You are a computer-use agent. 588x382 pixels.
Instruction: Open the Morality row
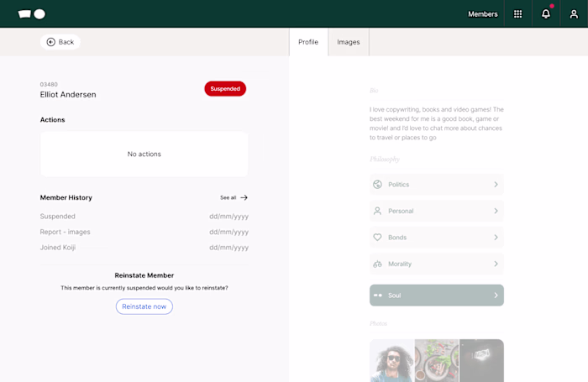click(x=437, y=264)
